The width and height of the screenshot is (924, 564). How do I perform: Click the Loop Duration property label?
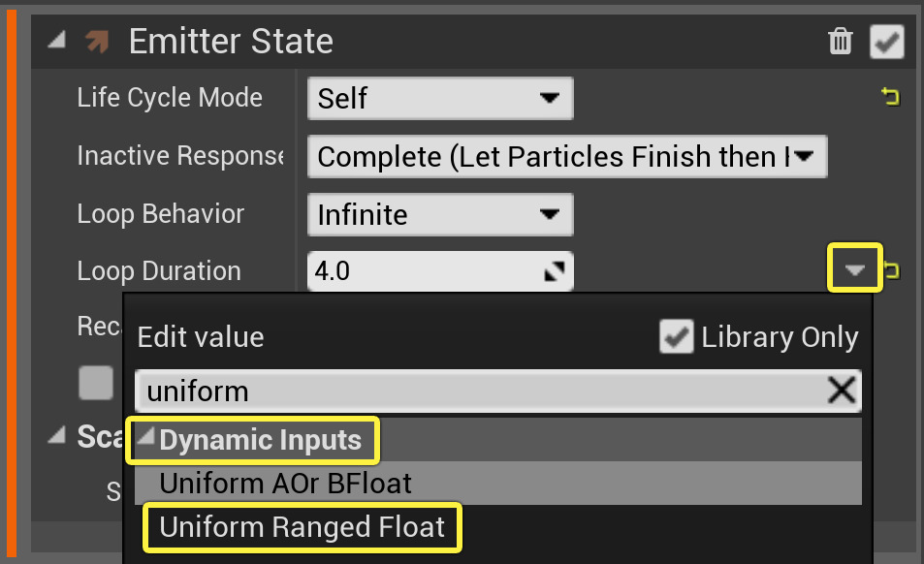pos(159,272)
